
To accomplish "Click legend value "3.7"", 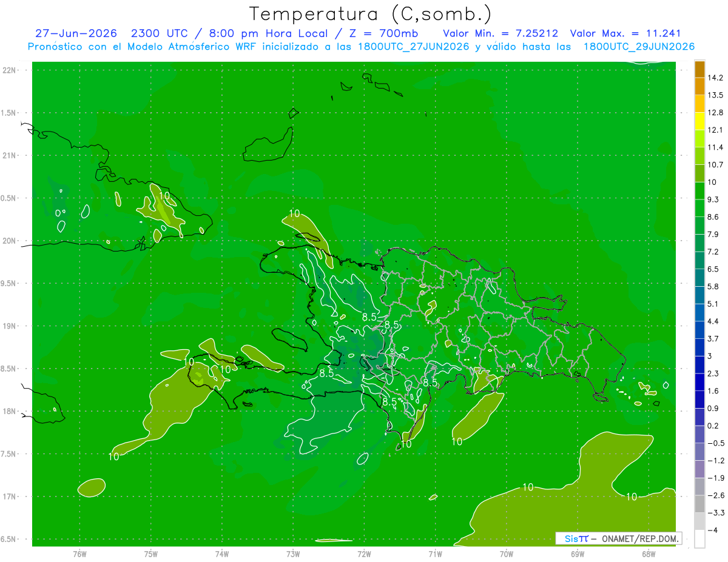I will coord(714,338).
